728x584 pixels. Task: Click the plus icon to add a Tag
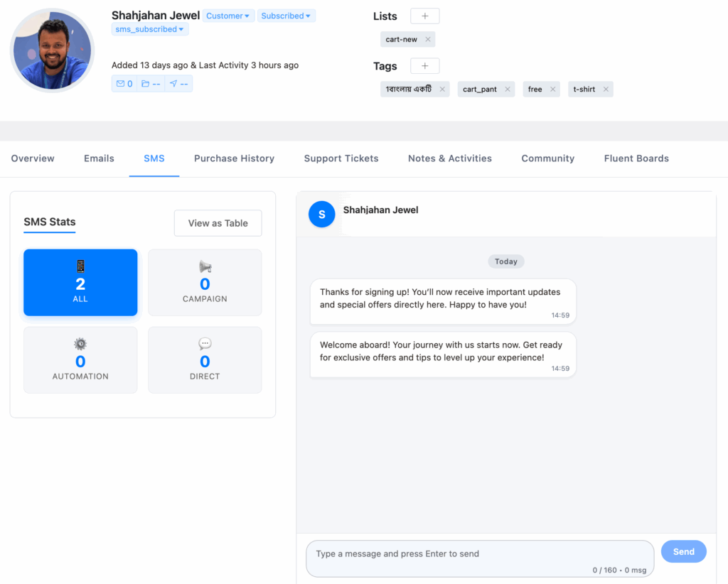coord(424,65)
